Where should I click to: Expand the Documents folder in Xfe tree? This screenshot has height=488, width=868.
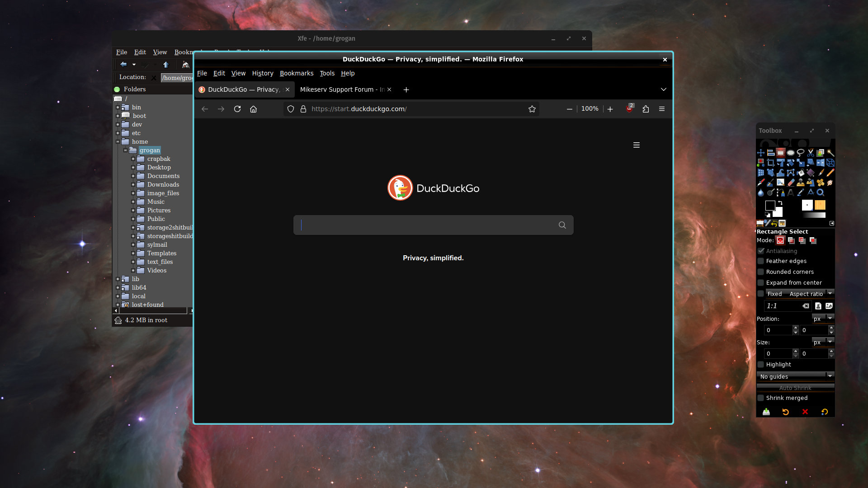click(x=133, y=176)
